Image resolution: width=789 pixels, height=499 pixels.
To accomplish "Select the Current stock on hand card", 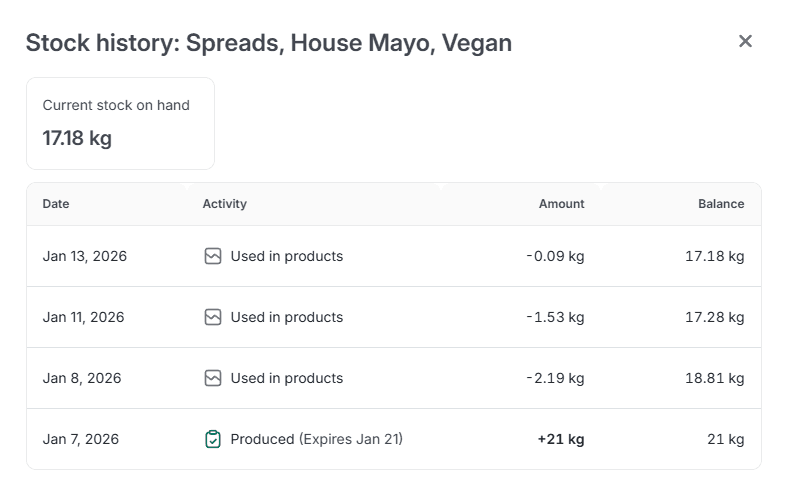I will (x=120, y=123).
